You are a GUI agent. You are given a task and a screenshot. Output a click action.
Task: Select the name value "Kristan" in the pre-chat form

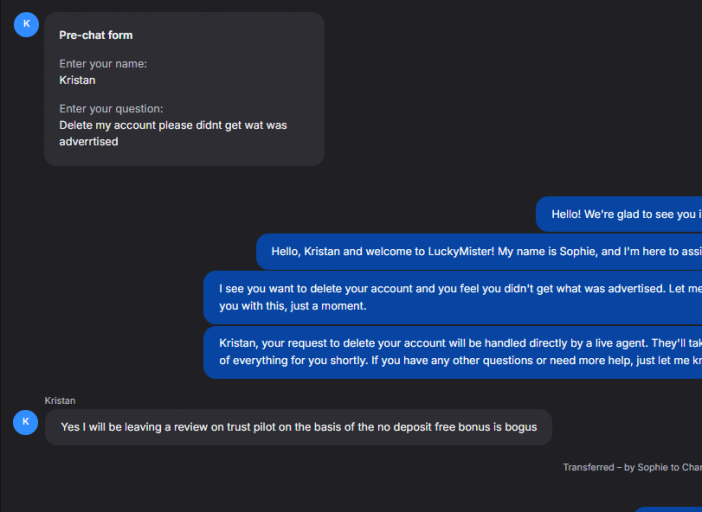click(77, 80)
